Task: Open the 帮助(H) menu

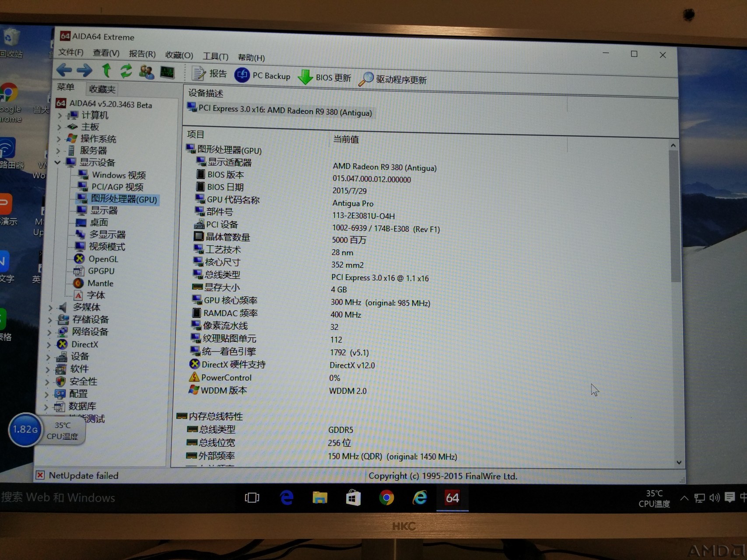Action: tap(251, 57)
